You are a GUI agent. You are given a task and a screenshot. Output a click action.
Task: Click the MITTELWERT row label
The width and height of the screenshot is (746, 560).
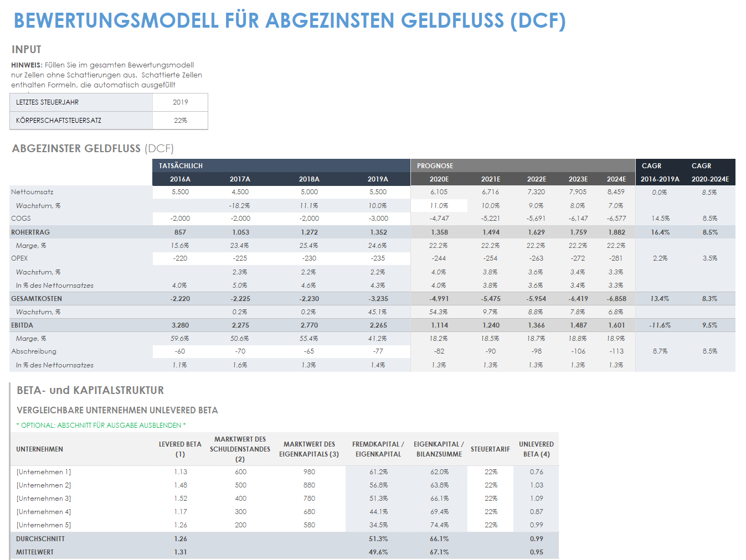[35, 552]
